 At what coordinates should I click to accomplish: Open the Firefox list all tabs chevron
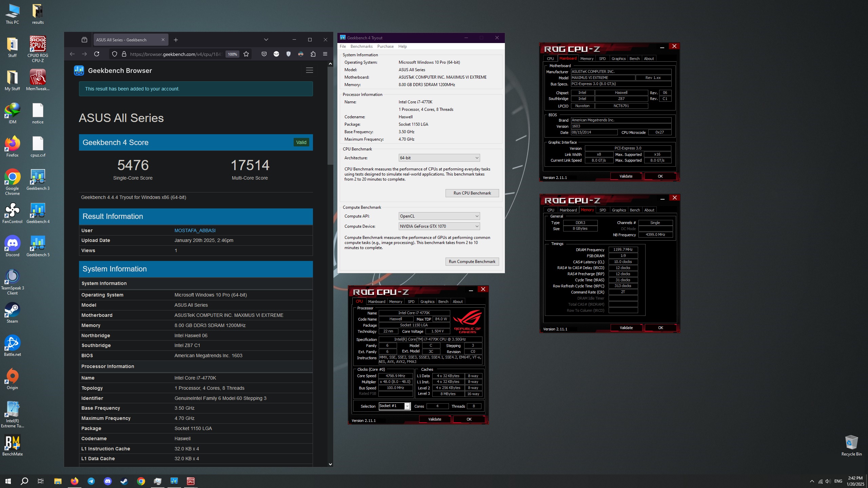(x=266, y=40)
